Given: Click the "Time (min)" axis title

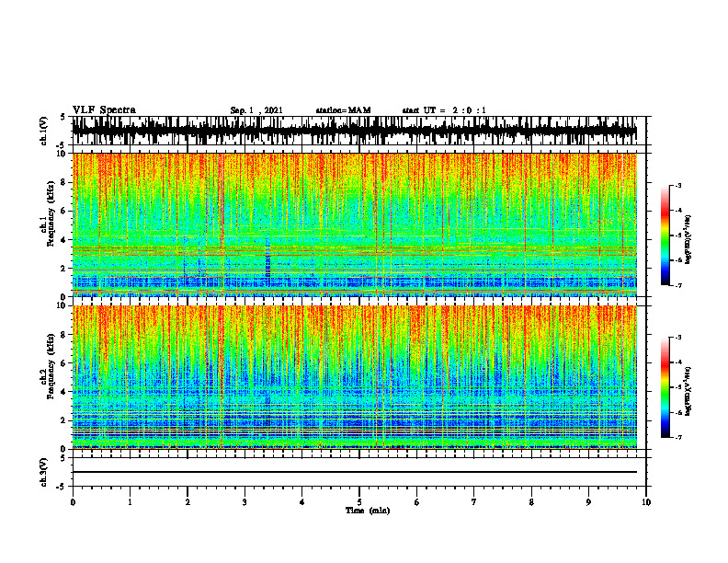Looking at the screenshot, I should [x=368, y=511].
